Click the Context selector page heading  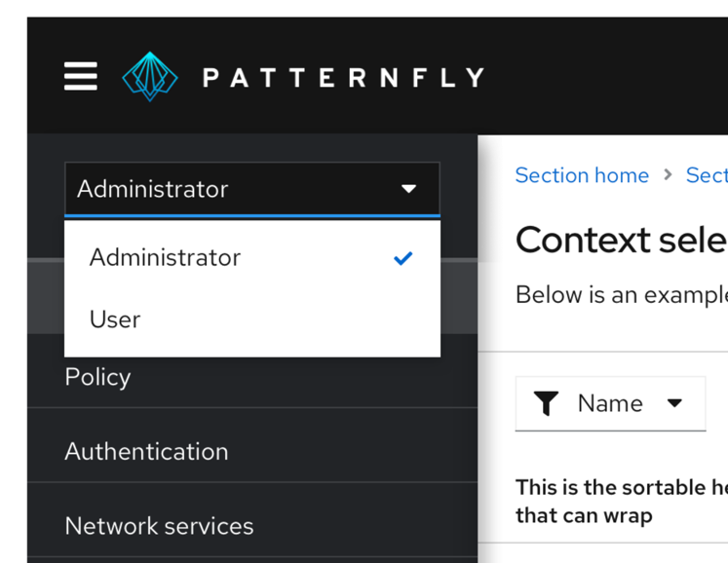point(621,240)
